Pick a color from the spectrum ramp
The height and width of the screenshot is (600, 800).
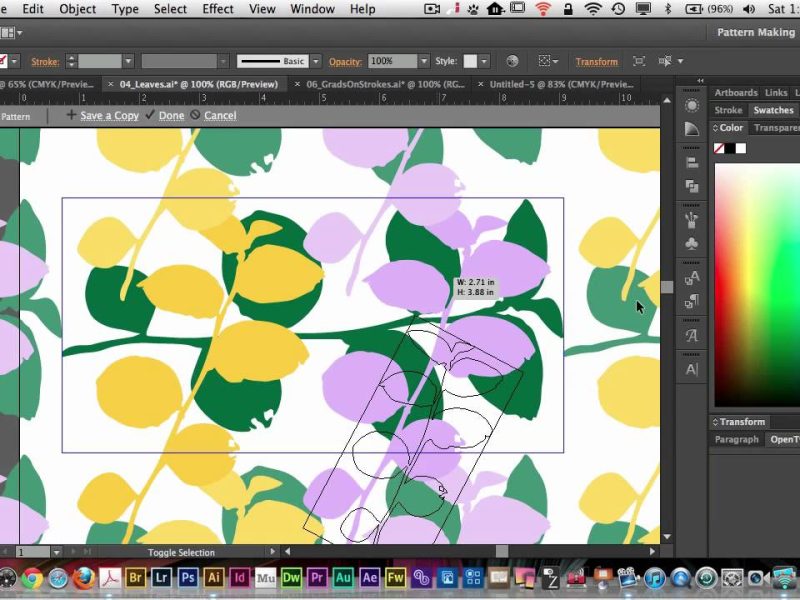[757, 285]
